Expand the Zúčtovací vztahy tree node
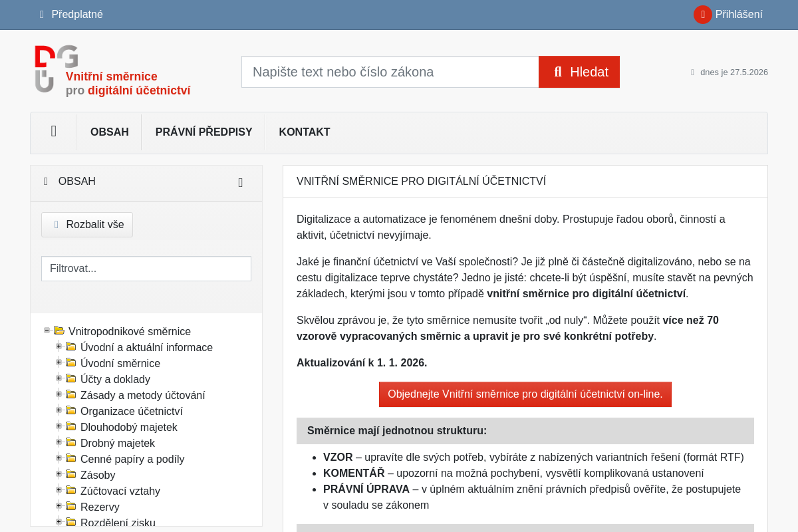Viewport: 798px width, 532px height. pyautogui.click(x=59, y=489)
